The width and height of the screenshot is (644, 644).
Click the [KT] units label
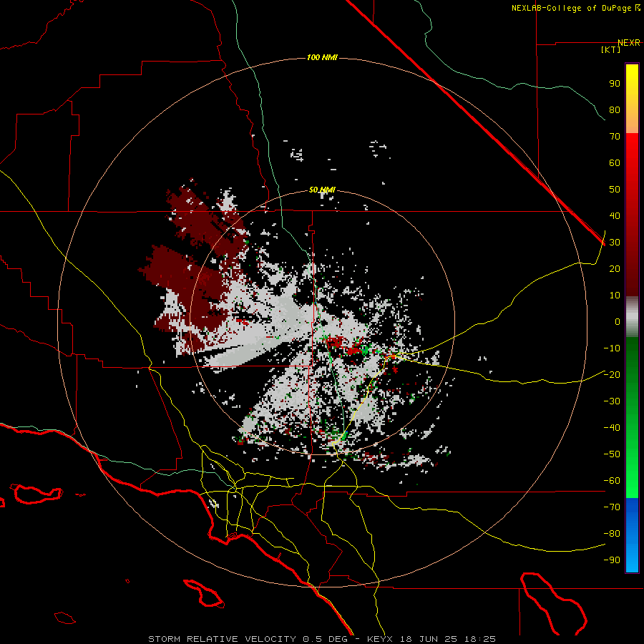(x=611, y=49)
